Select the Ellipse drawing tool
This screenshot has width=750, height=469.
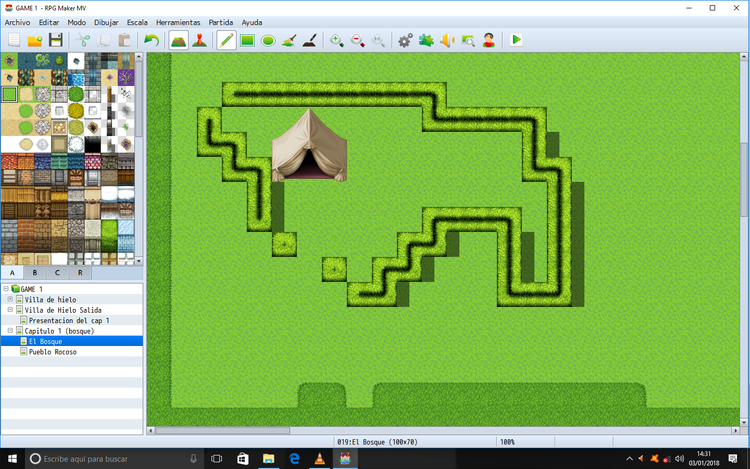coord(268,40)
